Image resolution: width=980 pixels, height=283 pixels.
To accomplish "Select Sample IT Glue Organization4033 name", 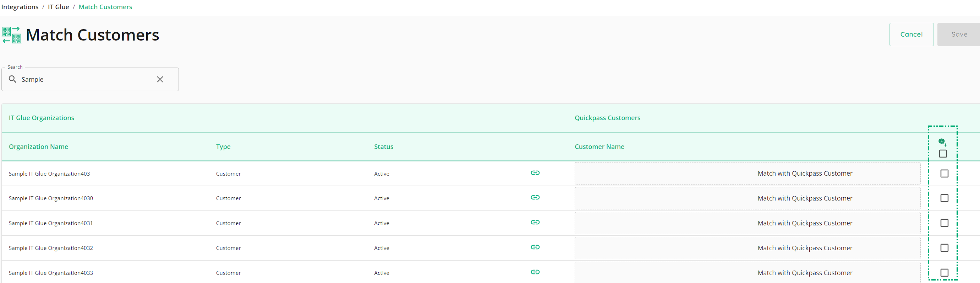I will (x=51, y=273).
